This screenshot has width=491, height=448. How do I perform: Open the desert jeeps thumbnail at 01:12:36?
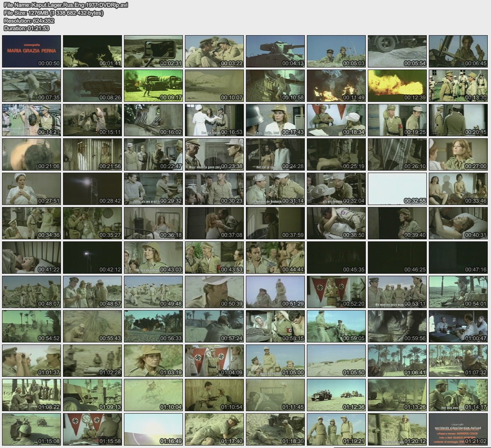pos(336,395)
